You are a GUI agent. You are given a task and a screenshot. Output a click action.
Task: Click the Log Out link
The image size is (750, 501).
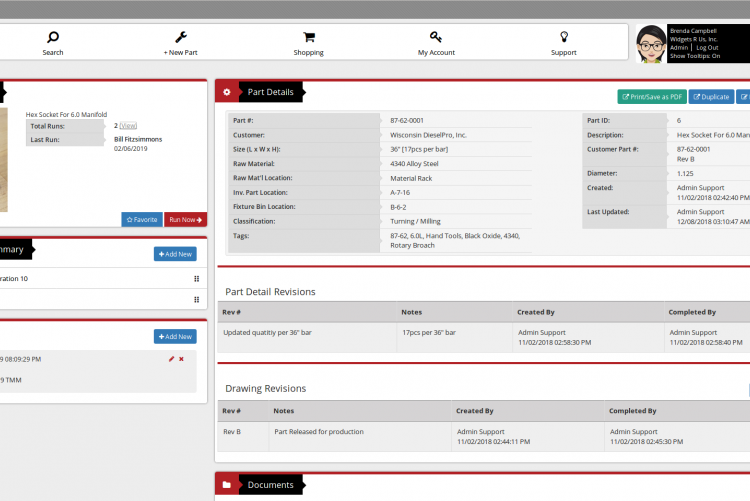(x=707, y=47)
